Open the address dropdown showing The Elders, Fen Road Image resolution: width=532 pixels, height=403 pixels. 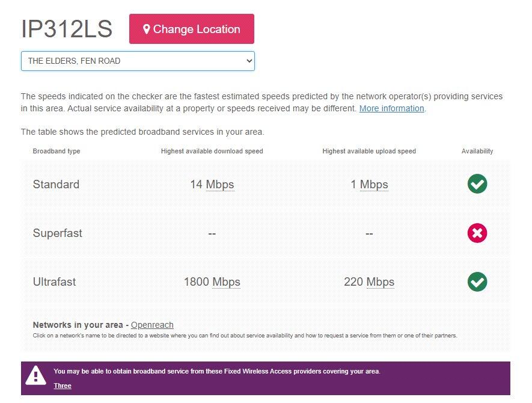click(138, 61)
